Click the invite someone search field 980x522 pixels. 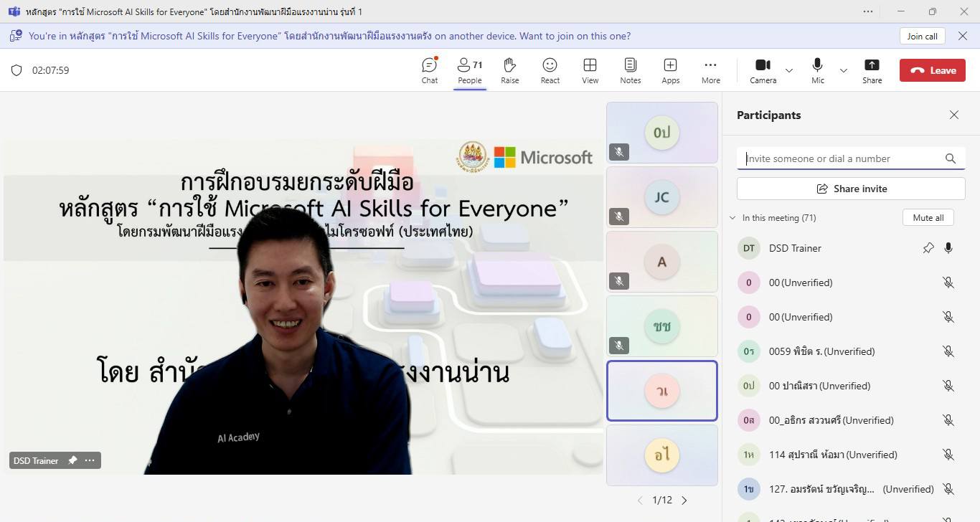coord(843,158)
